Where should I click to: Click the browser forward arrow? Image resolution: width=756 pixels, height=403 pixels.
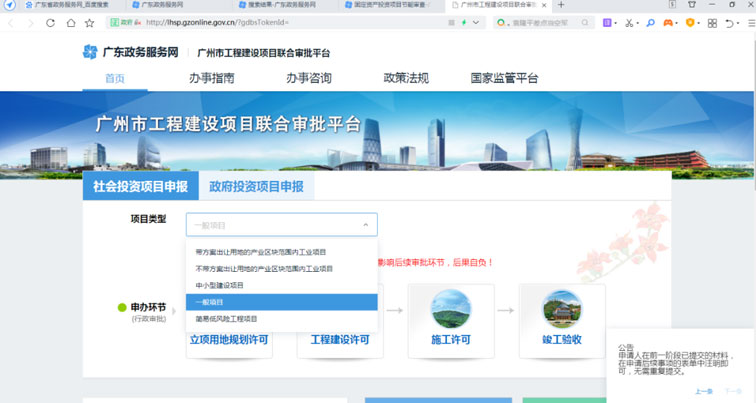click(x=30, y=23)
